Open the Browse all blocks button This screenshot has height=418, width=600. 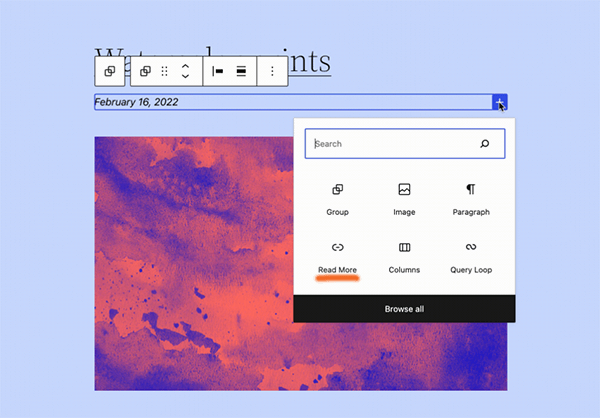[x=404, y=309]
